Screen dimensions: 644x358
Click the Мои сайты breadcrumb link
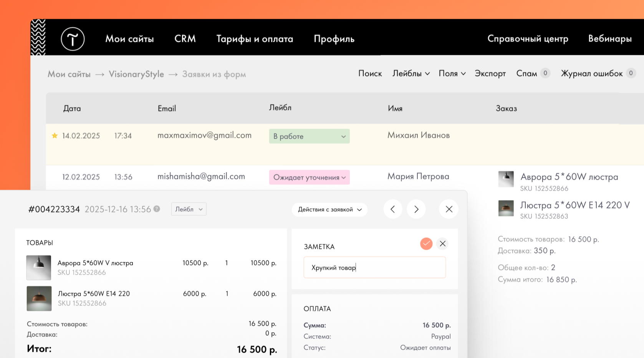pyautogui.click(x=69, y=74)
